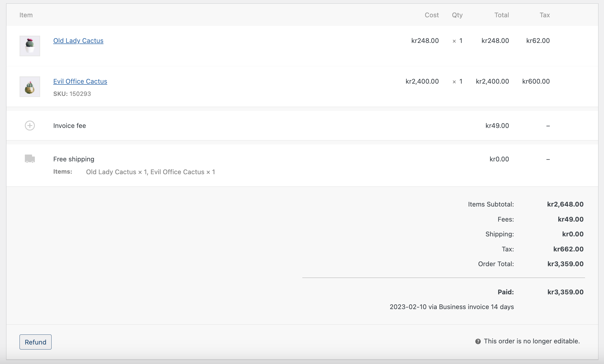The image size is (604, 364).
Task: Click the Shipping summary value kr0.00
Action: [x=573, y=234]
